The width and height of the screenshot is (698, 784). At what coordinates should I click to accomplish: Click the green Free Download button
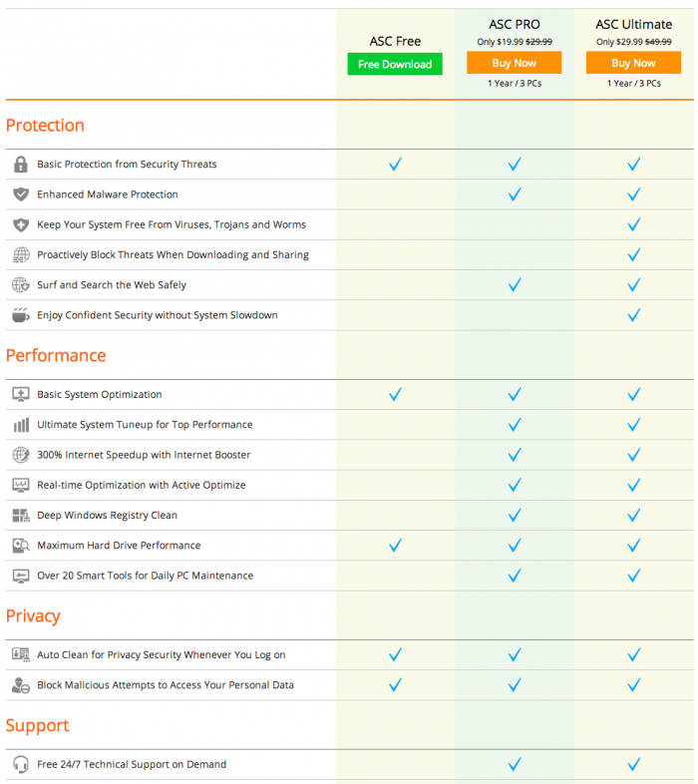(x=395, y=64)
